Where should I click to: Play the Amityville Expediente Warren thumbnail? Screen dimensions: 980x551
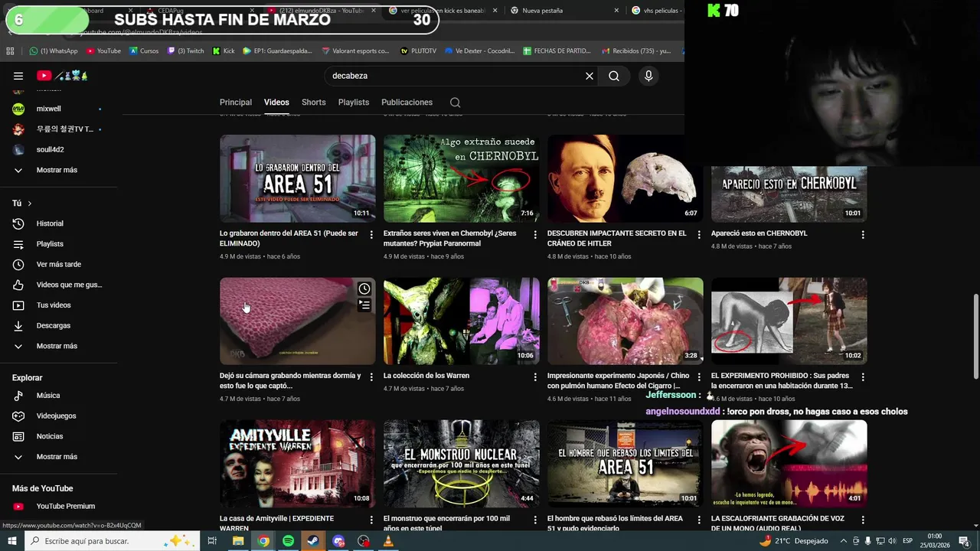coord(298,463)
